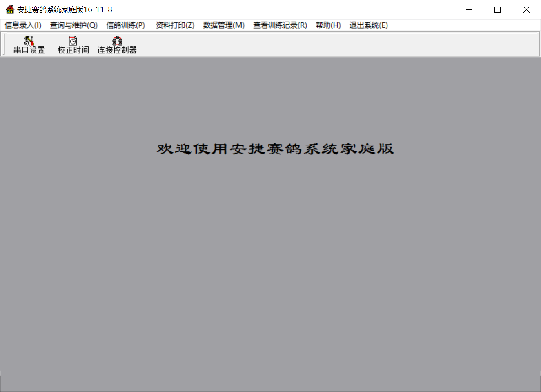The width and height of the screenshot is (541, 392).
Task: Open the 资料打印(Z) menu
Action: 175,25
